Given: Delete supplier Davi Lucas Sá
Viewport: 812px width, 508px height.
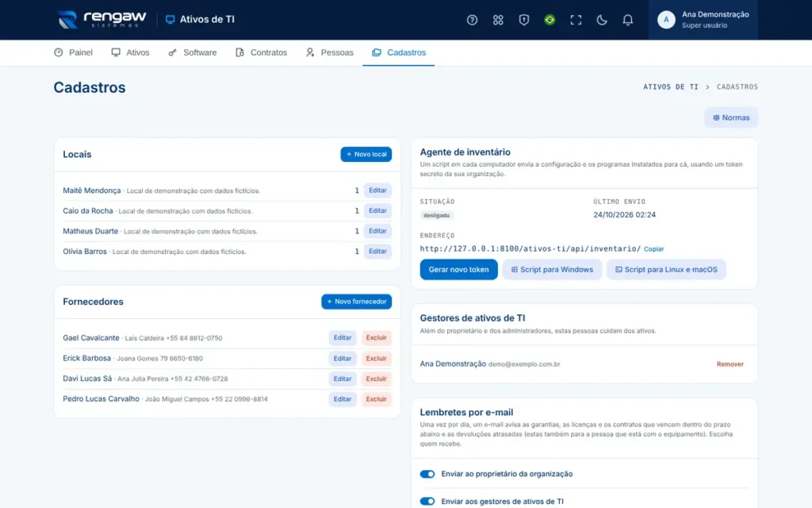Looking at the screenshot, I should pyautogui.click(x=376, y=379).
